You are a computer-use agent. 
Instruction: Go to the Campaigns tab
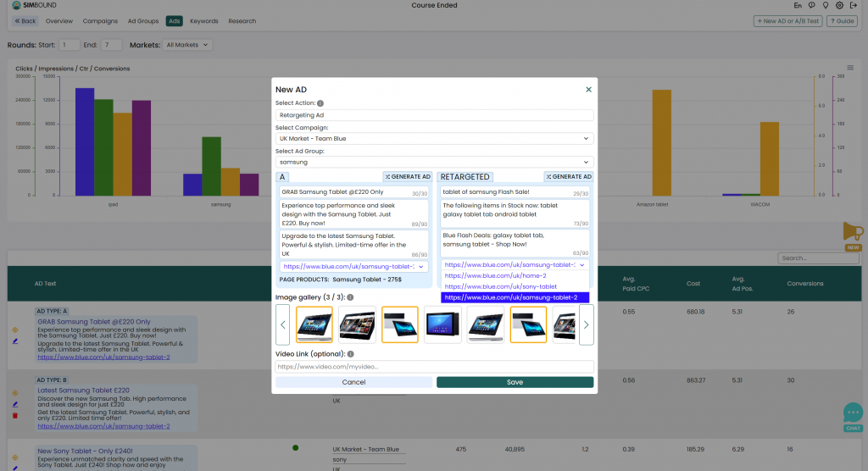[x=100, y=20]
